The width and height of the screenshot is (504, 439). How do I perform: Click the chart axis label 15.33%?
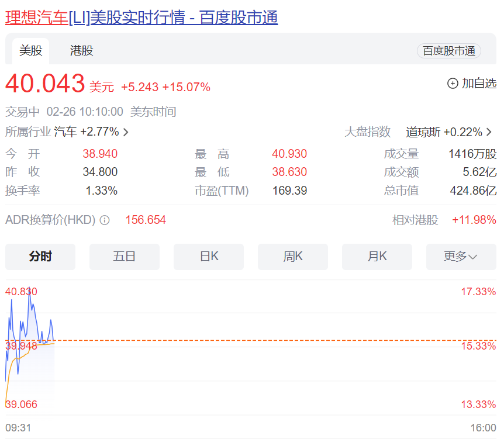coord(479,346)
